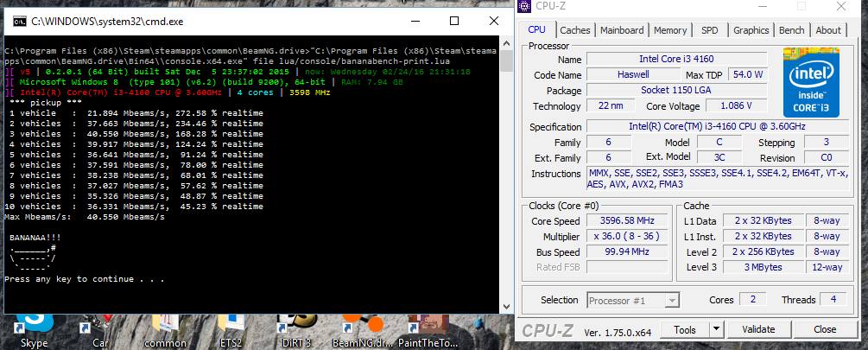This screenshot has width=868, height=350.
Task: Open the Bench tab
Action: [792, 30]
